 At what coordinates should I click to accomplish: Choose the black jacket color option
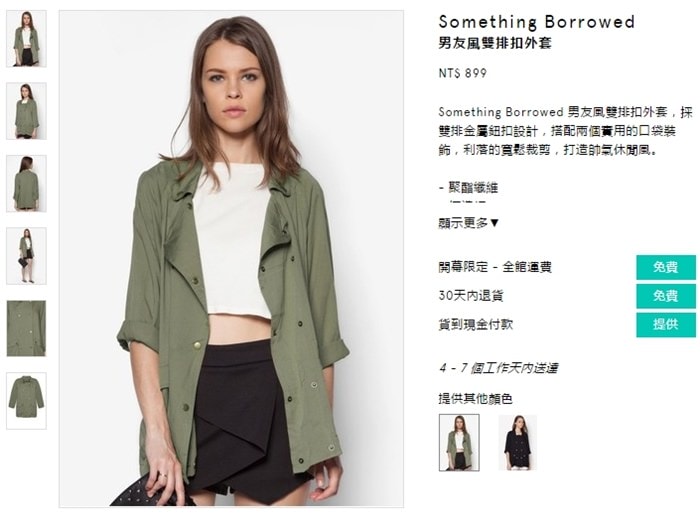pyautogui.click(x=517, y=442)
